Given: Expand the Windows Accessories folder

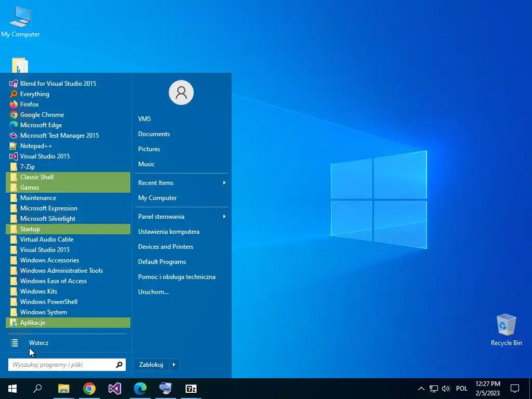Looking at the screenshot, I should tap(68, 260).
